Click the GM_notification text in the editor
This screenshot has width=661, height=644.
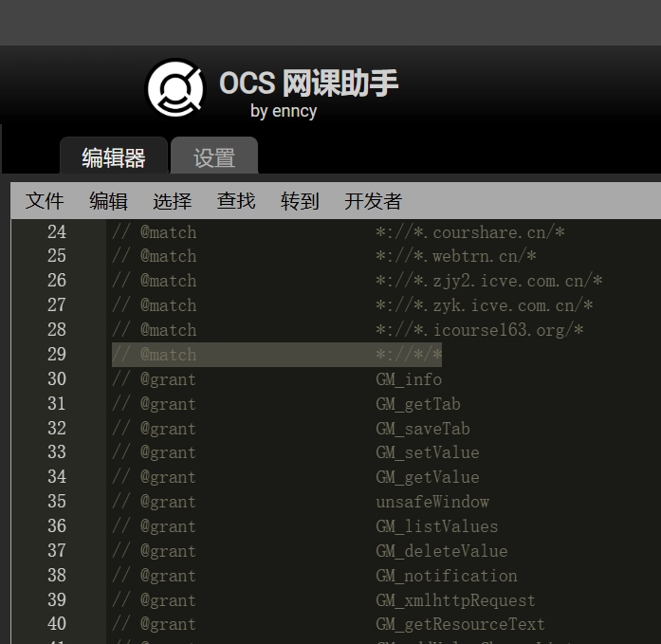click(446, 576)
